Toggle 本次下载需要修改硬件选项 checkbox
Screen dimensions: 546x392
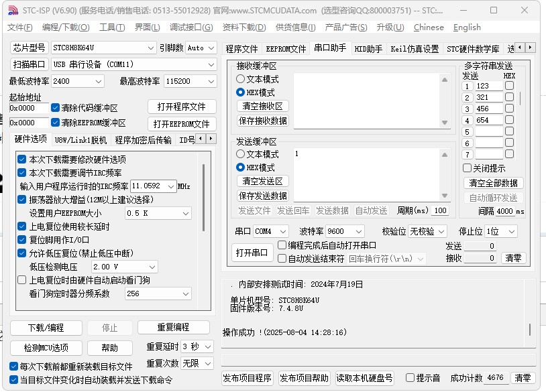pyautogui.click(x=22, y=159)
